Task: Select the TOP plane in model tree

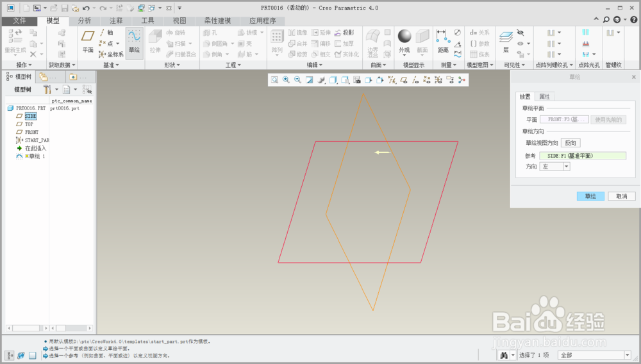Action: (x=29, y=124)
